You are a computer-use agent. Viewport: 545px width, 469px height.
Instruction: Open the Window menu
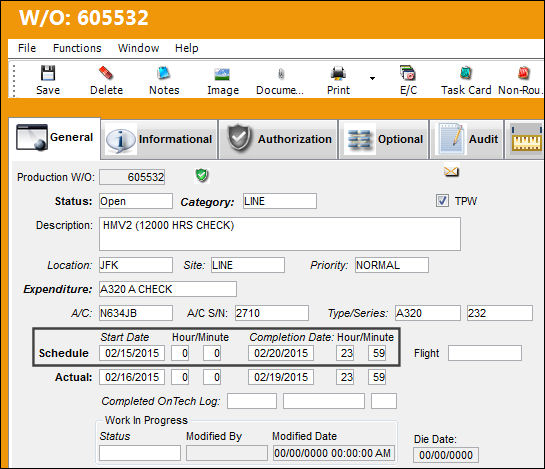(138, 48)
